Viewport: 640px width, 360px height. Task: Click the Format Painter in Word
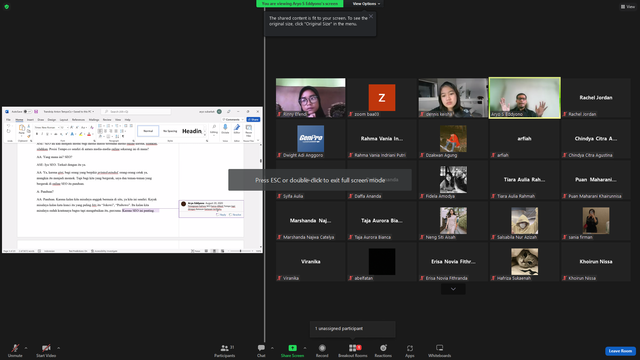point(29,136)
